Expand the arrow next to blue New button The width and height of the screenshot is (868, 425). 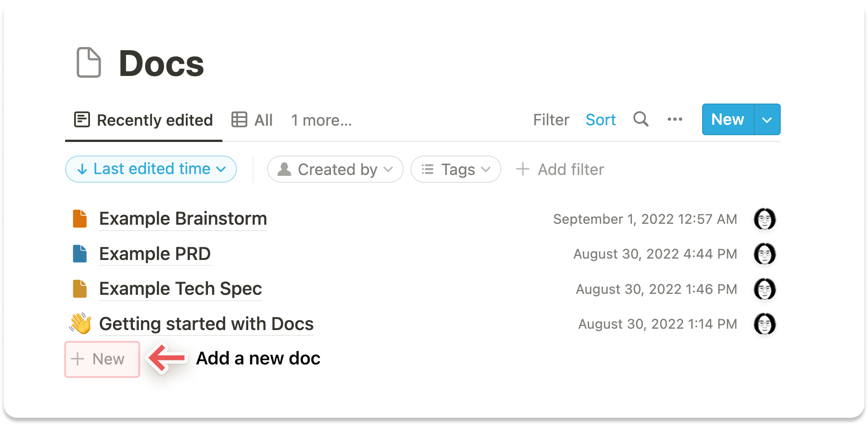click(x=767, y=120)
